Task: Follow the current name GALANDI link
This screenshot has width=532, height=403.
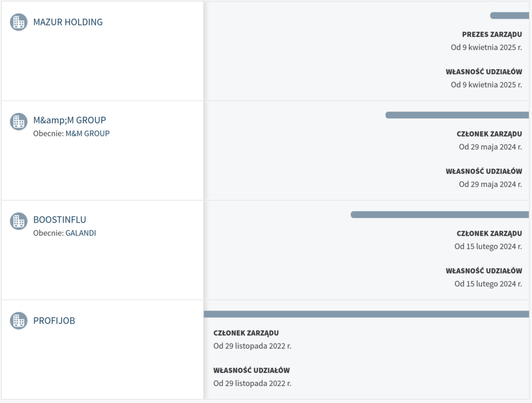Action: (x=81, y=233)
